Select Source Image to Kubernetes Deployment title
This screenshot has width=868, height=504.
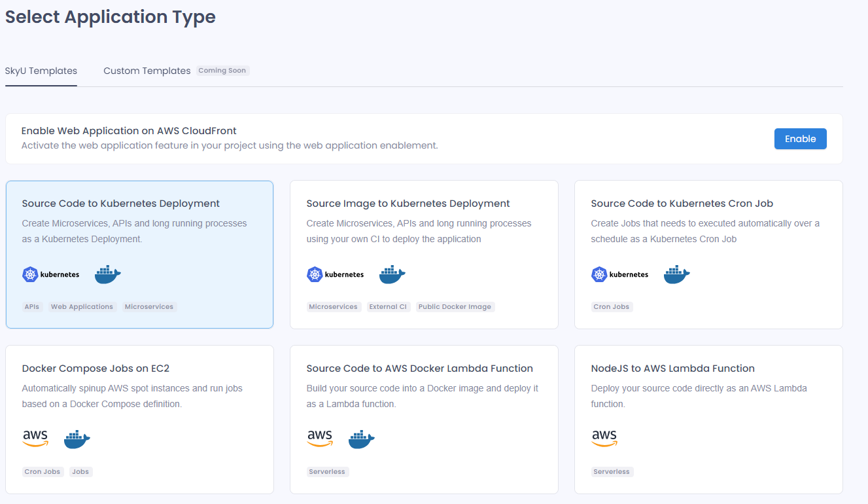[408, 204]
